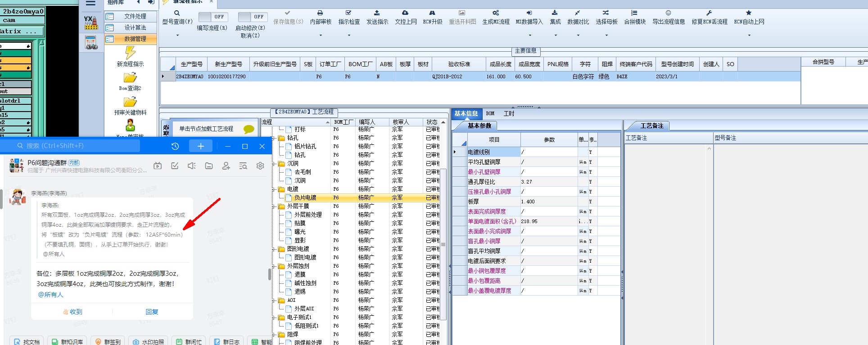This screenshot has width=868, height=345.
Task: Open the dropdown arrow under 数据对比
Action: [x=578, y=35]
